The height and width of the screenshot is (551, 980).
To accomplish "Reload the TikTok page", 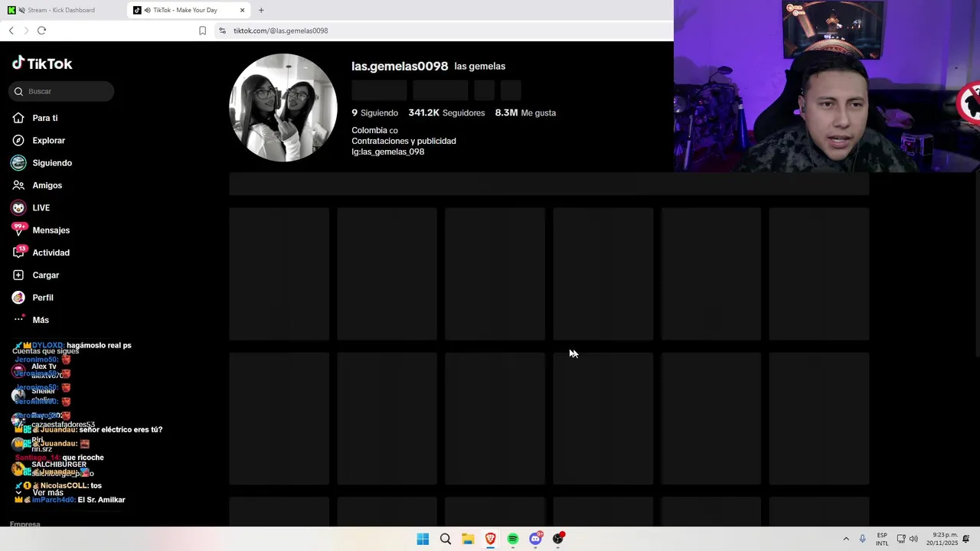I will point(41,31).
